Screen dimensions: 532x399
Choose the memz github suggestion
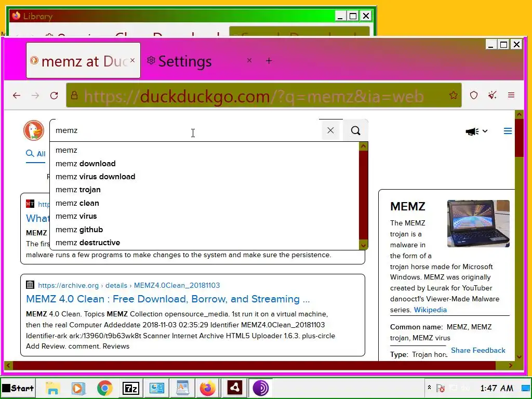pyautogui.click(x=204, y=229)
